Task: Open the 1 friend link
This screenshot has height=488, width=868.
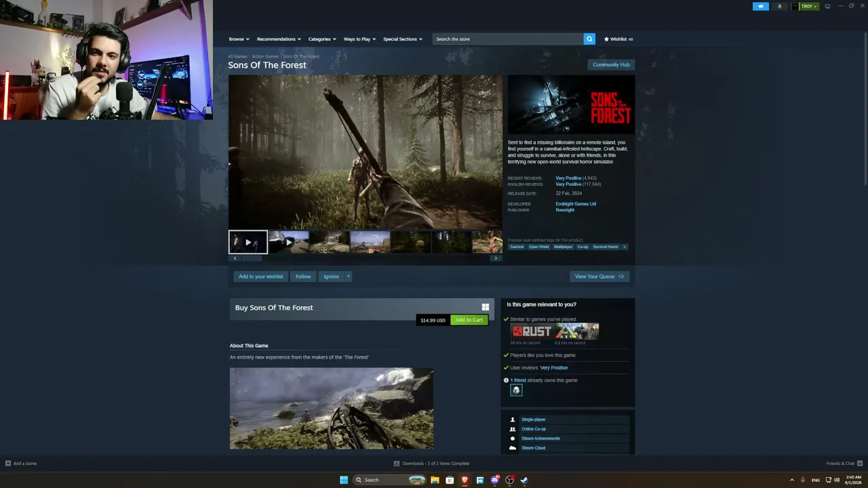Action: click(518, 380)
